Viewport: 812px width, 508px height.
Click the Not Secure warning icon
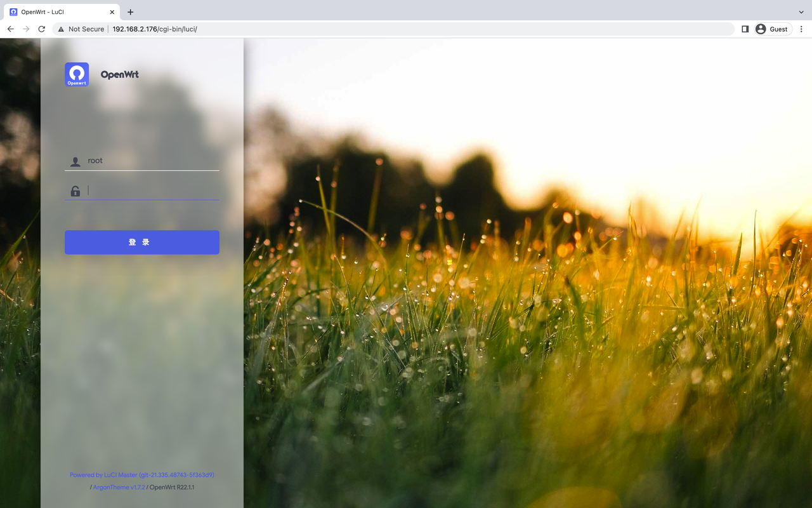click(60, 29)
